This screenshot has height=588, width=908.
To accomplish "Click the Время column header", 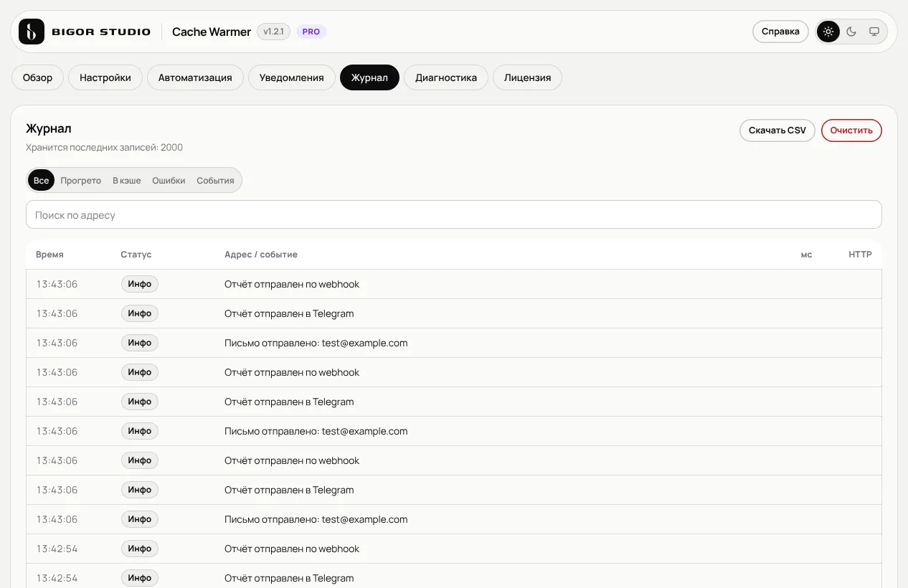I will tap(49, 255).
